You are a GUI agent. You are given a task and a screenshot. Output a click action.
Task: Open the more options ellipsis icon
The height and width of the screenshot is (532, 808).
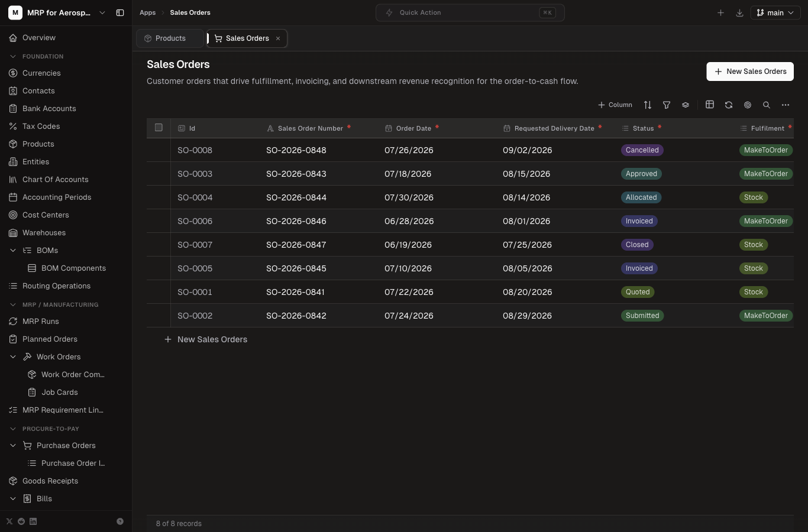786,105
